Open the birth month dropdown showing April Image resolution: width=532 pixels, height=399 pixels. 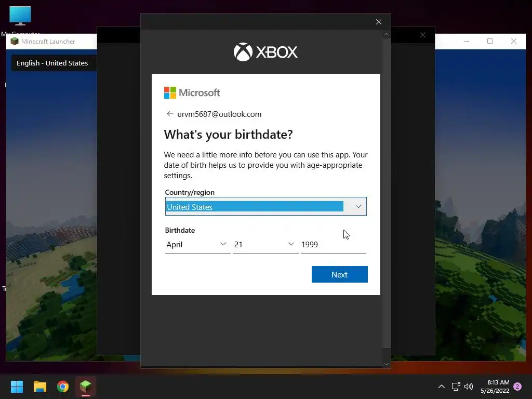point(197,245)
